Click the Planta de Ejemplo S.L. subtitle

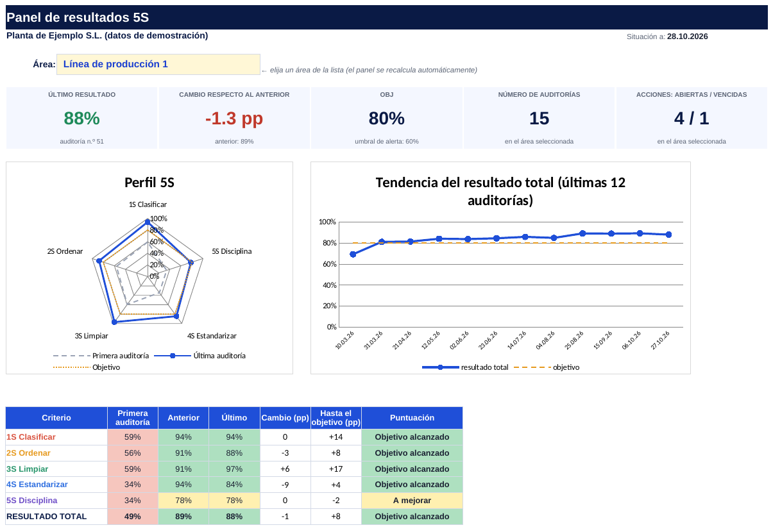107,36
